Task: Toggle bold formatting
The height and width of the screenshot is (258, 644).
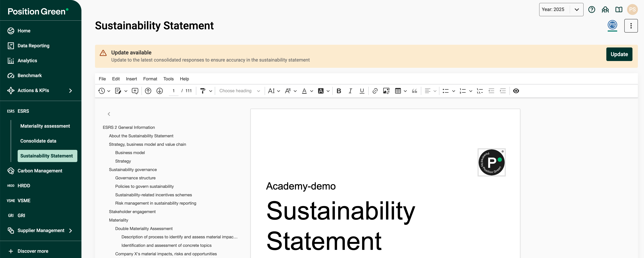Action: pos(339,91)
